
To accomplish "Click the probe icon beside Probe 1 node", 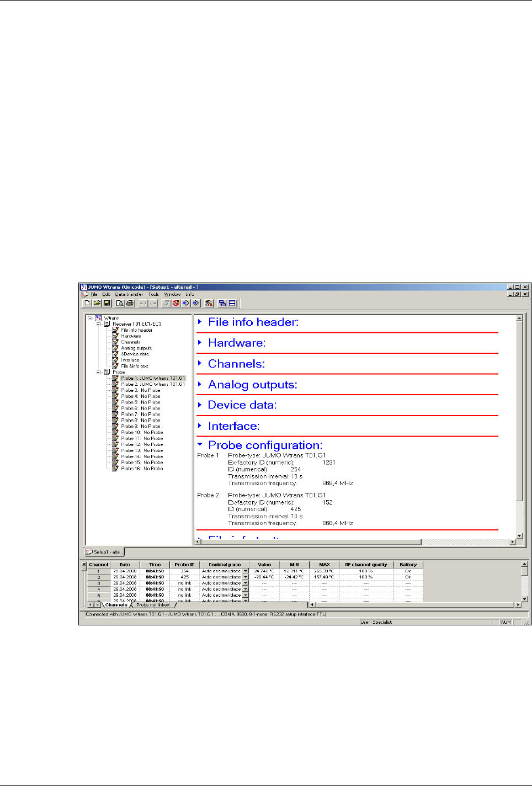I will [115, 378].
